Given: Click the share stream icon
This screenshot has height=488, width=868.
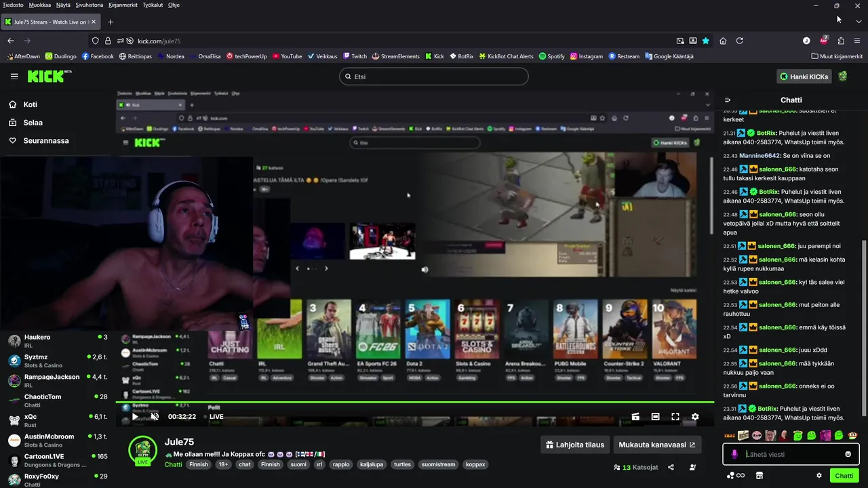Looking at the screenshot, I should 671,467.
